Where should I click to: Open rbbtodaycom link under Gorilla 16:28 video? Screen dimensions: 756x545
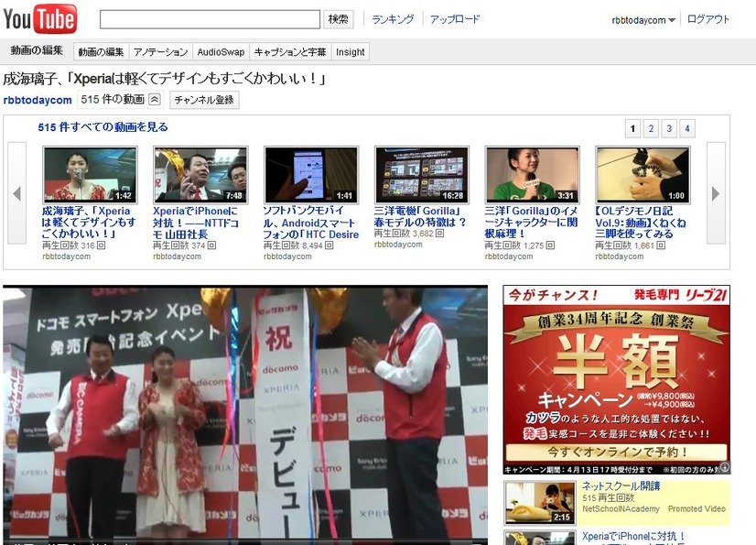398,245
